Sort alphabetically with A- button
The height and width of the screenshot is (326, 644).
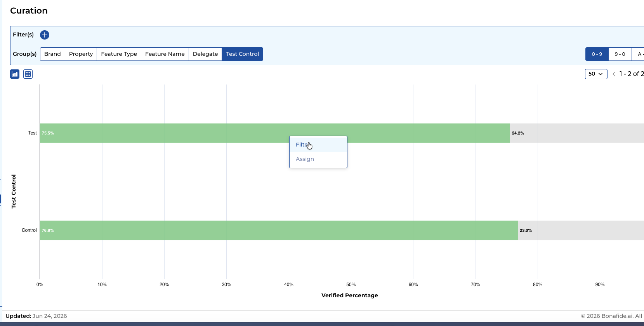pos(639,54)
